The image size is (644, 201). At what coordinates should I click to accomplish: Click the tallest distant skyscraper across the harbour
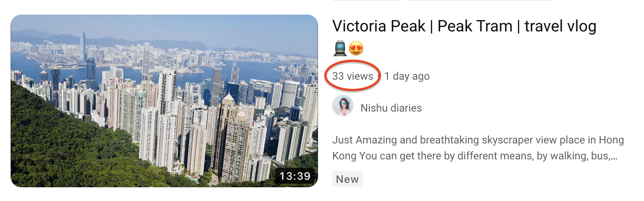83,46
